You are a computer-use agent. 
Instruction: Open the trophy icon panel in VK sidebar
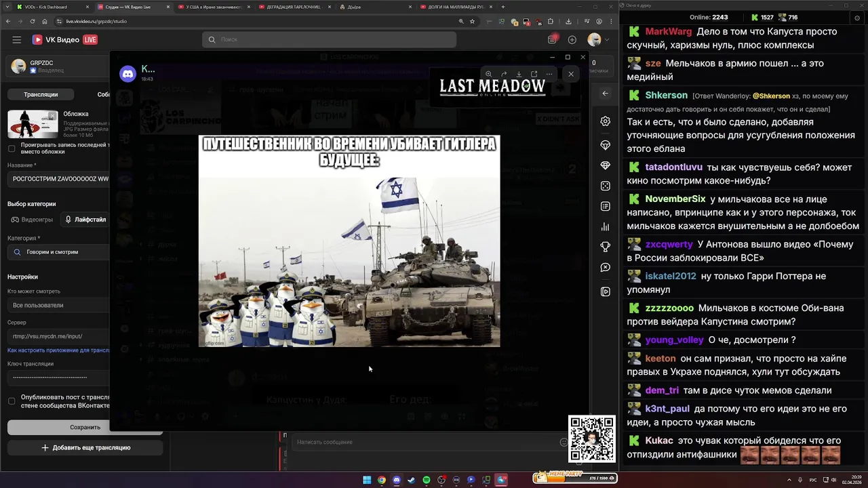click(606, 247)
